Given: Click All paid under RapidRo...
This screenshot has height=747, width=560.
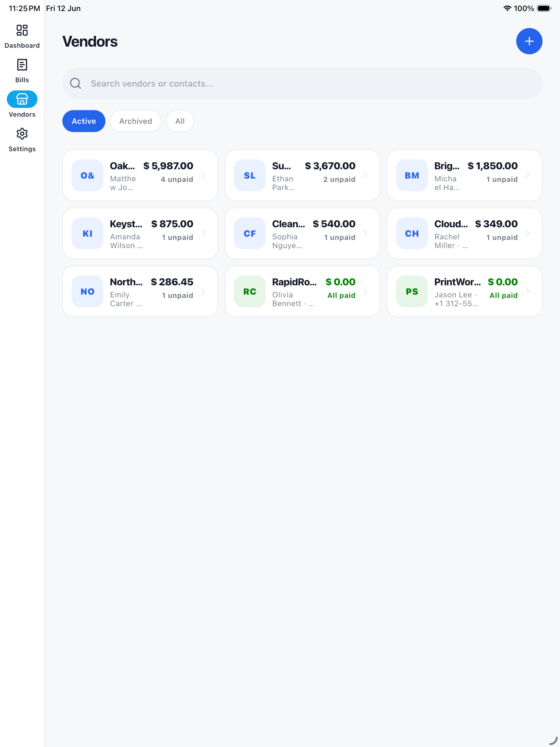Looking at the screenshot, I should tap(341, 296).
